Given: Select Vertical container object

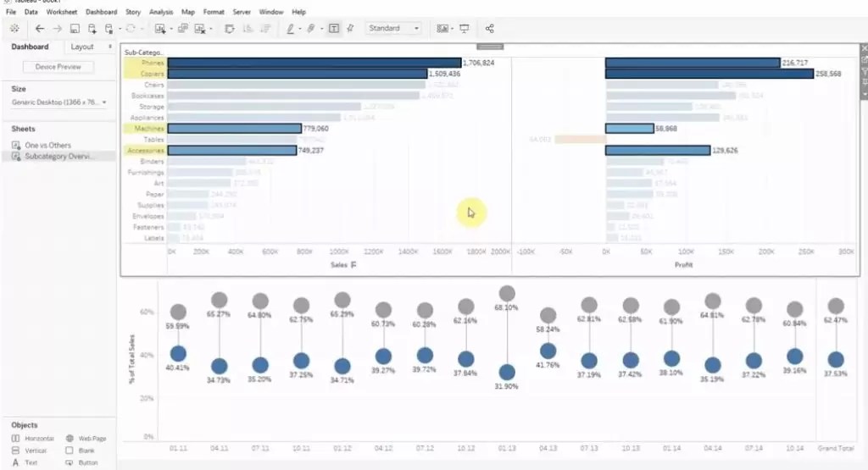Looking at the screenshot, I should [x=30, y=451].
